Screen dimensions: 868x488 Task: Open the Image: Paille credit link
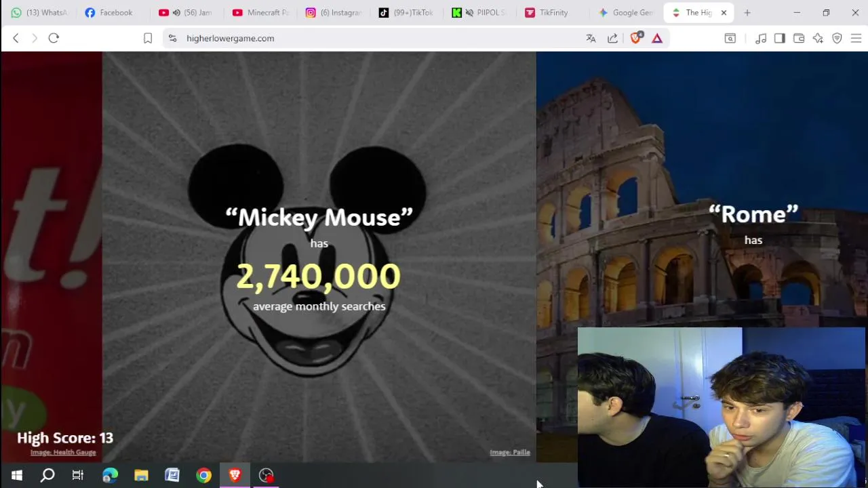[x=510, y=453]
